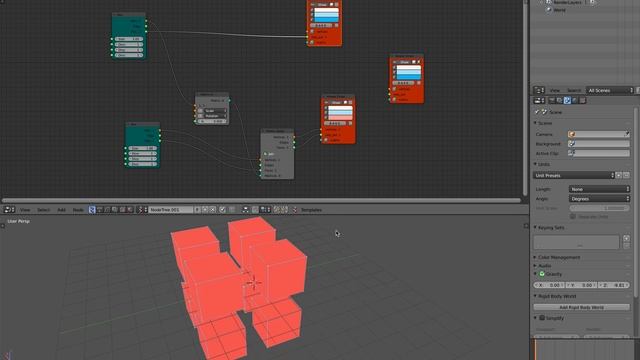Toggle the Gravity checkbox
This screenshot has height=360, width=640.
point(542,274)
